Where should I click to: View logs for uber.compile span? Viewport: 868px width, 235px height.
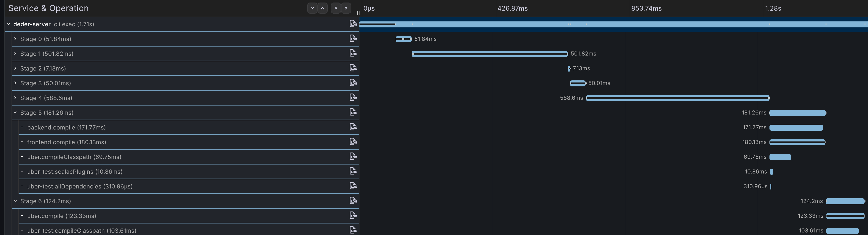tap(353, 215)
